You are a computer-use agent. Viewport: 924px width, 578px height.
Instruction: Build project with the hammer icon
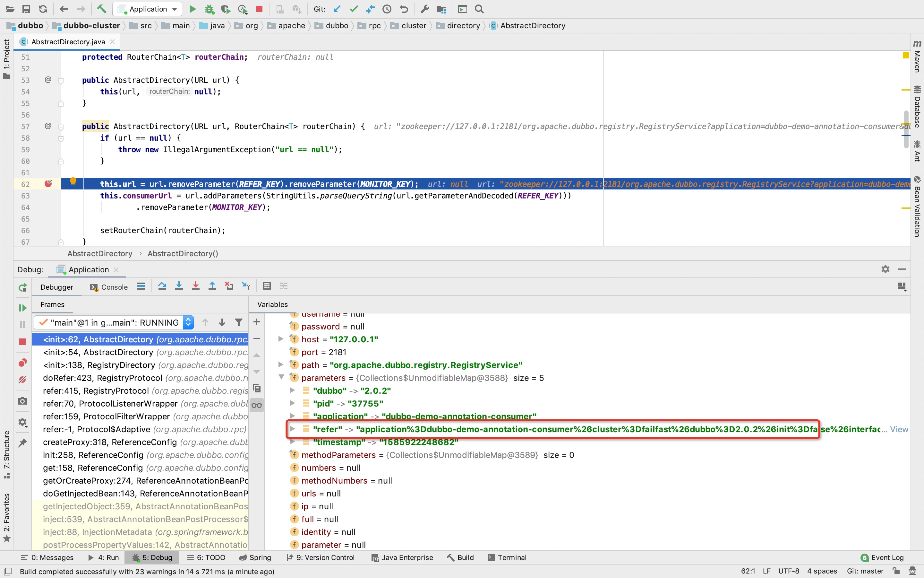[x=102, y=9]
